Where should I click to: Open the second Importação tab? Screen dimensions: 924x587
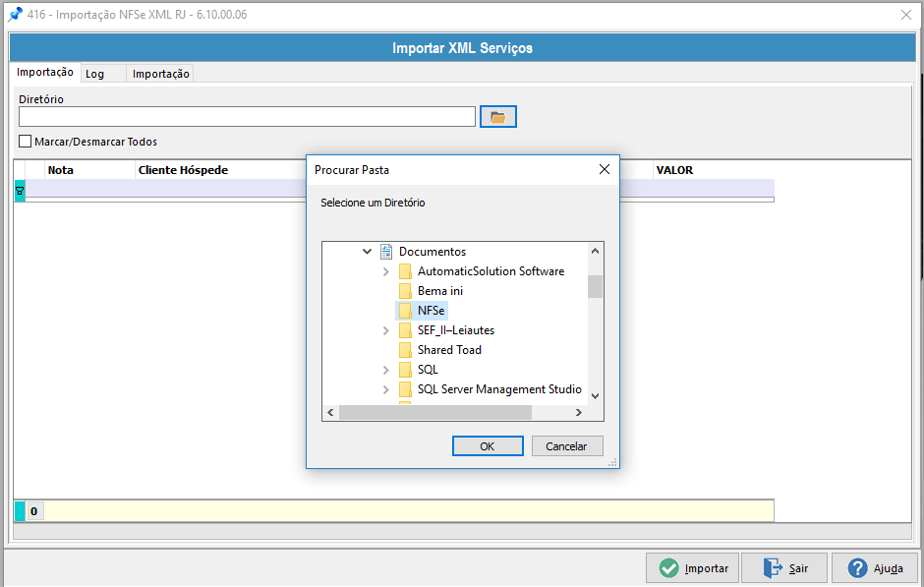160,74
